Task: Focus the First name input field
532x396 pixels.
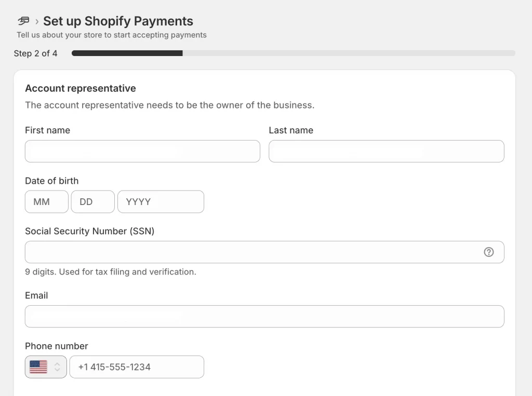Action: pyautogui.click(x=142, y=151)
